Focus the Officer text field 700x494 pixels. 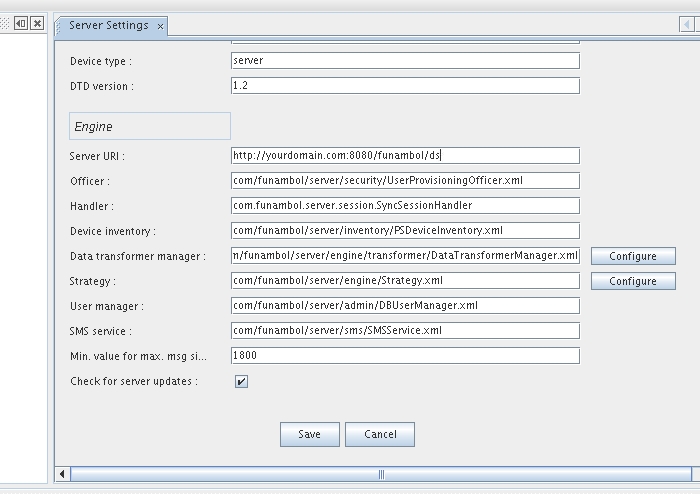pos(405,181)
